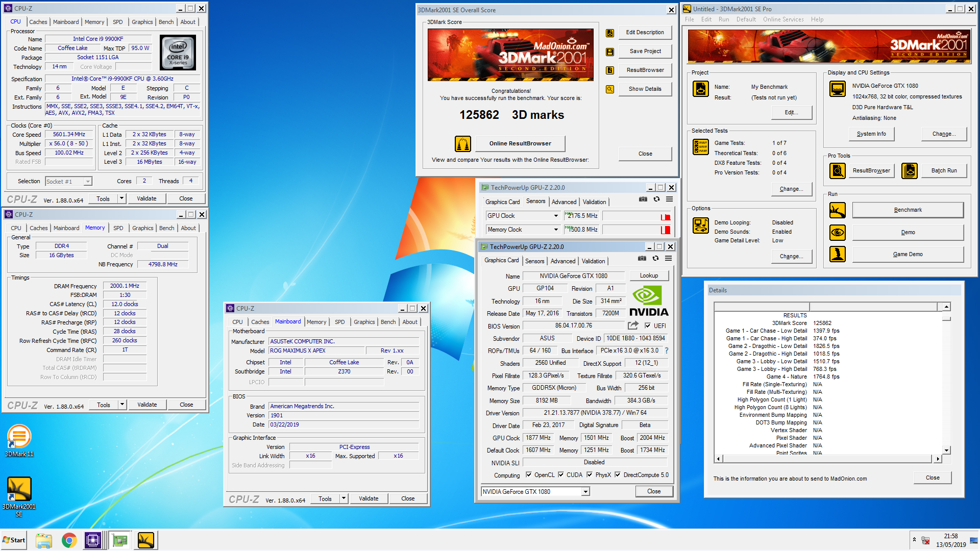Toggle the OpenCL checkbox

click(529, 475)
